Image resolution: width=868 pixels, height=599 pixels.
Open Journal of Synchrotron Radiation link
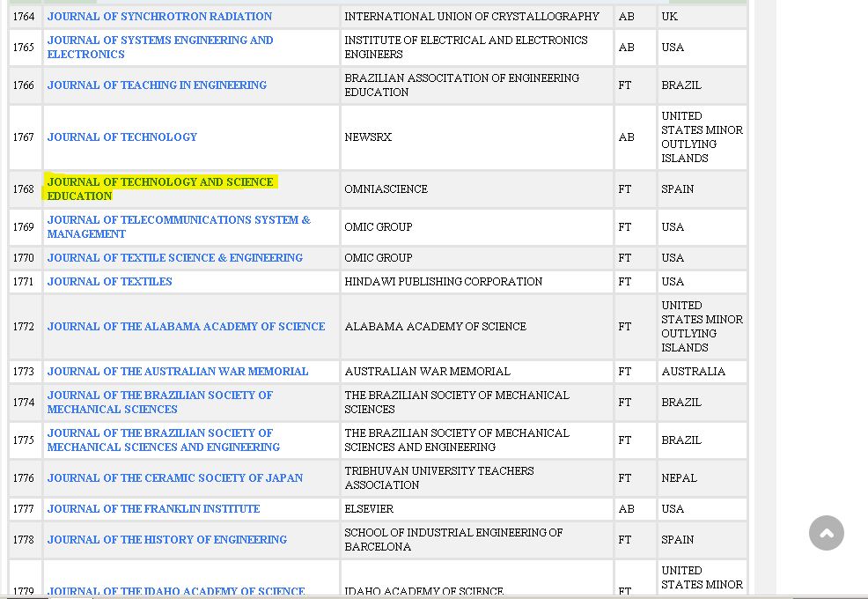pos(159,17)
